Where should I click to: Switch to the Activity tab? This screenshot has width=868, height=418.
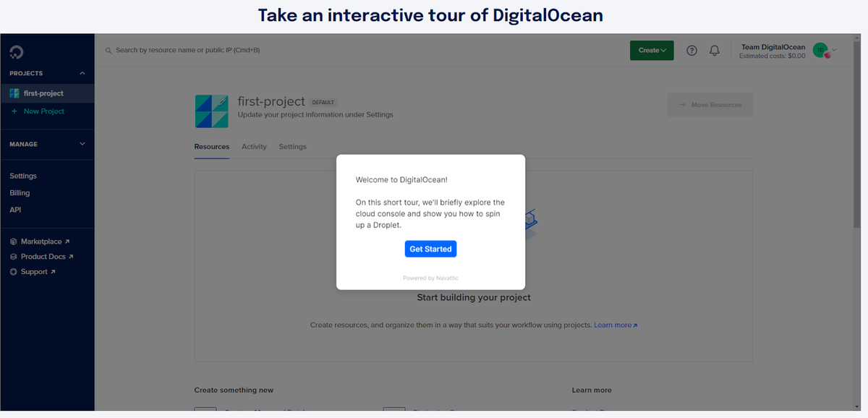[254, 147]
